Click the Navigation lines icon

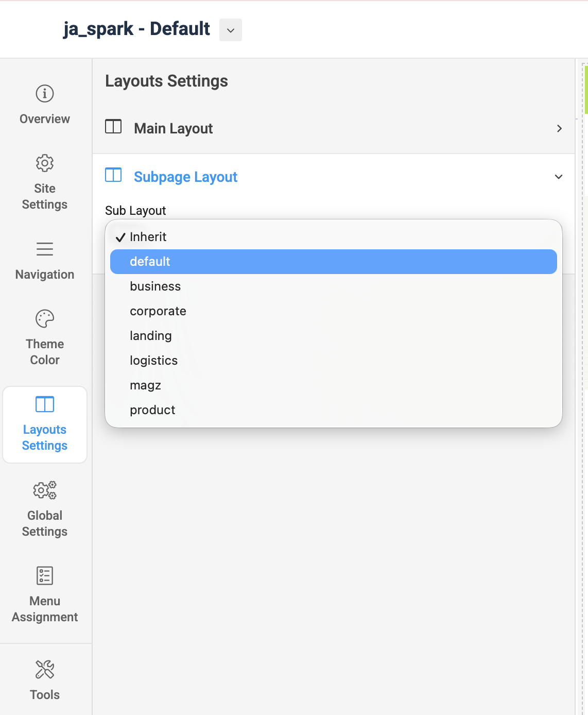(44, 249)
